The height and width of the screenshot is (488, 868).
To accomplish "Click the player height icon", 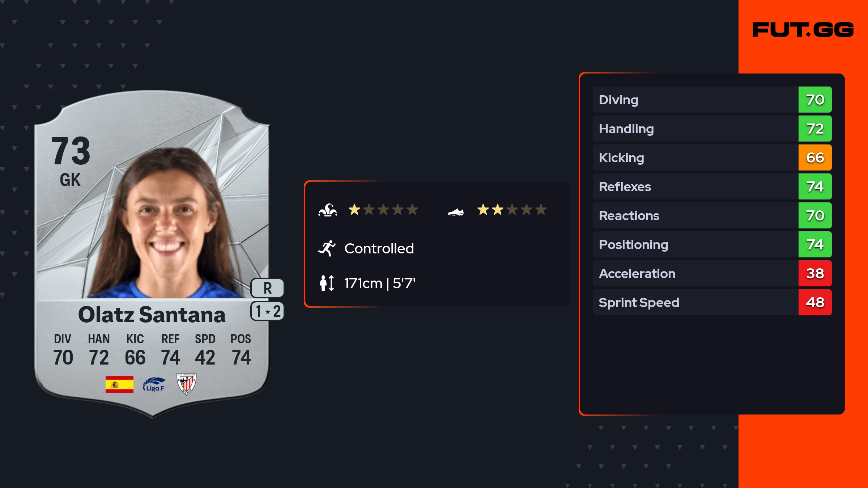I will pos(327,283).
